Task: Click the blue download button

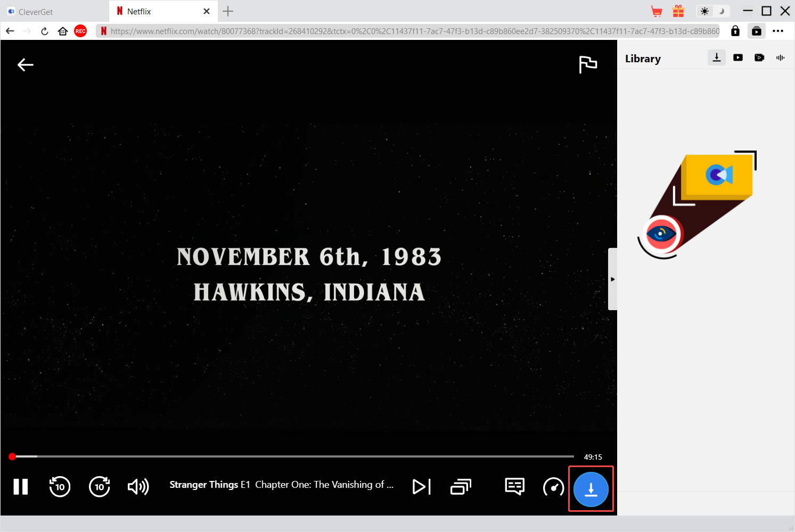Action: 591,489
